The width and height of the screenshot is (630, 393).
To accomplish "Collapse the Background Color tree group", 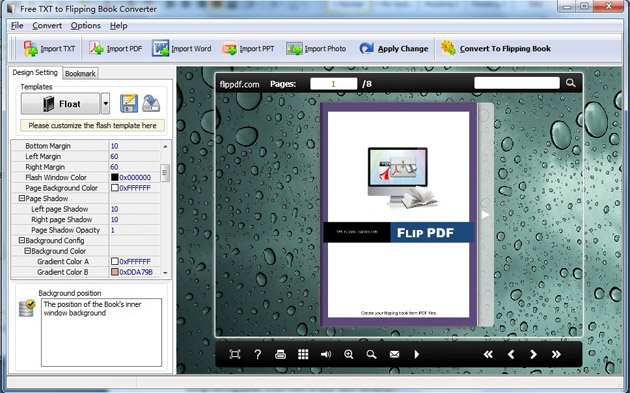I will [x=27, y=251].
